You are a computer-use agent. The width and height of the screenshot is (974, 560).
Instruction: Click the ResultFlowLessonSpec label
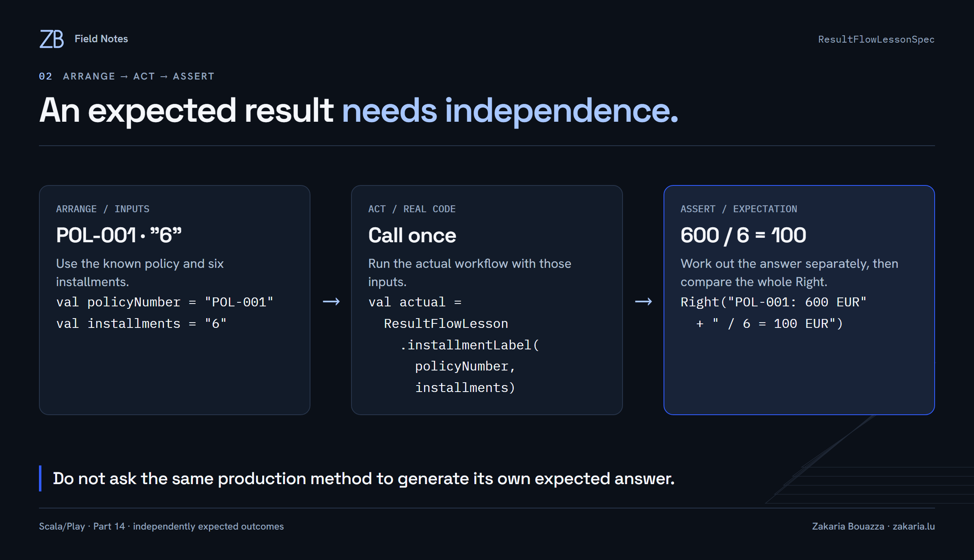(876, 39)
